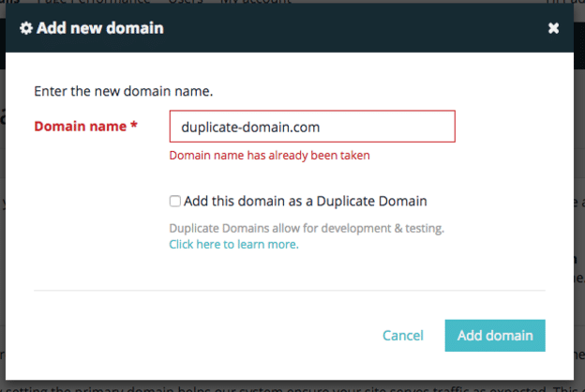Click the dimmed page text below the dialog
This screenshot has height=392, width=585.
click(281, 385)
